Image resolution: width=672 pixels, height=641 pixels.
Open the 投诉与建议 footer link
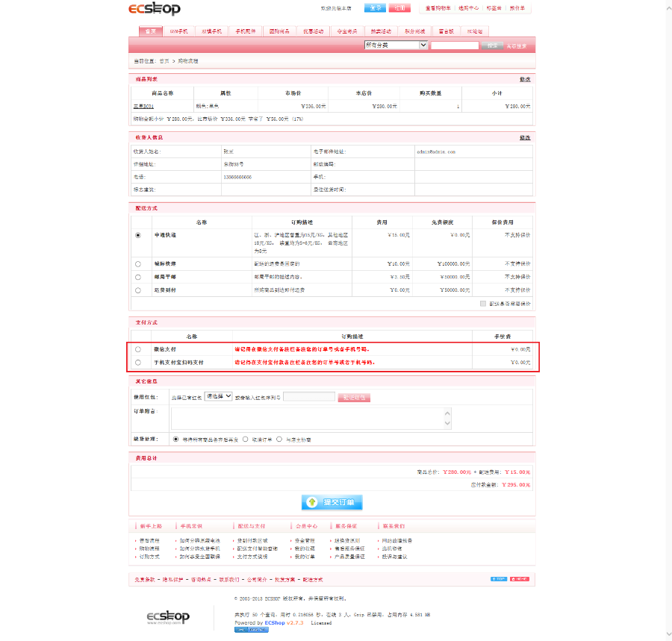click(395, 557)
